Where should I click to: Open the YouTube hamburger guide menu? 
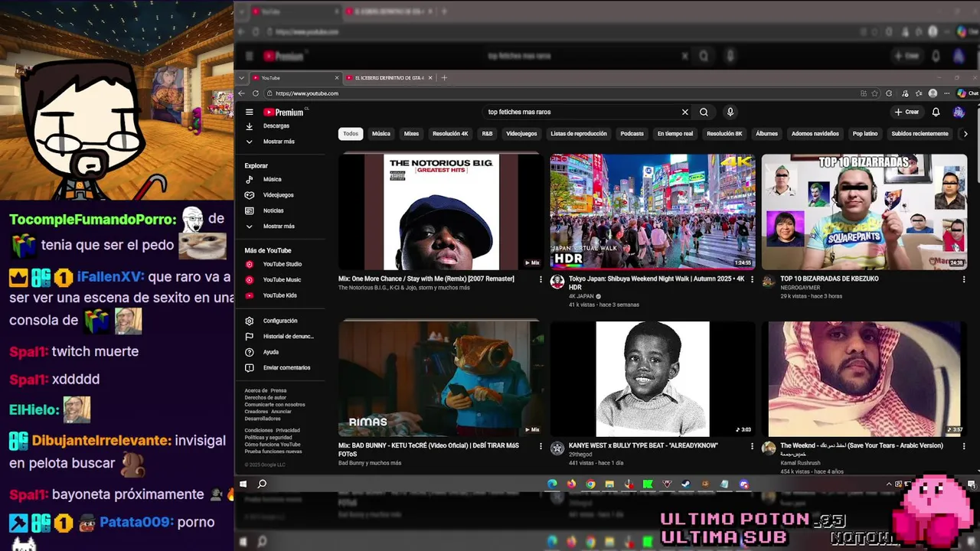(249, 112)
